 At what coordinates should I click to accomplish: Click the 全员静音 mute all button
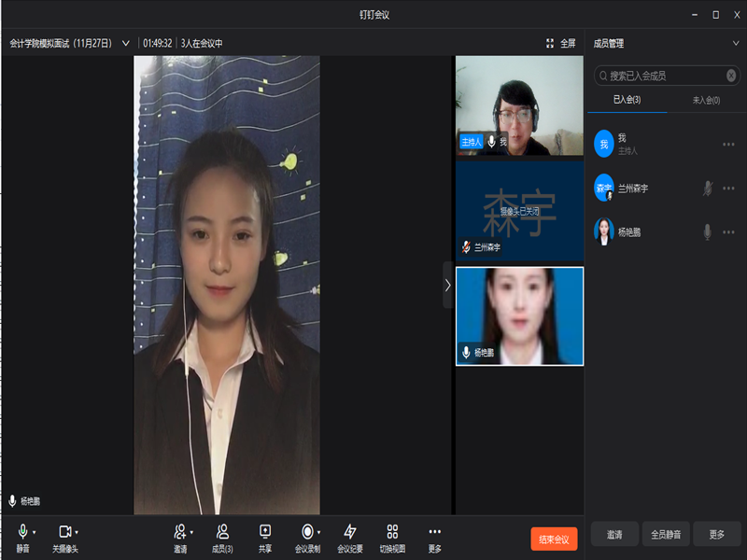point(665,535)
